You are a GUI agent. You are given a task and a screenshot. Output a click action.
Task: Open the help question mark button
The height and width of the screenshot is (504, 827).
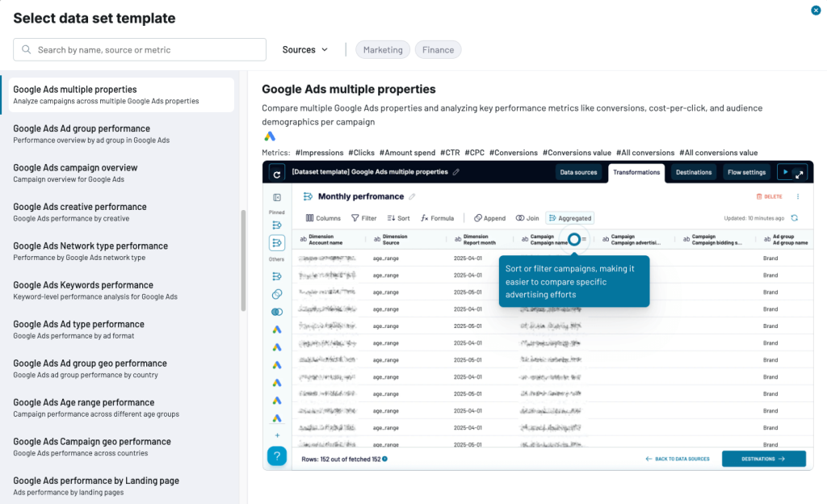277,456
